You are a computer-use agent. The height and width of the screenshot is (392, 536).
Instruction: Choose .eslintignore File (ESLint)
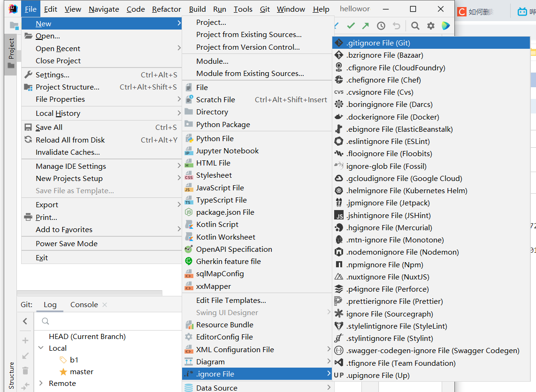(x=431, y=141)
